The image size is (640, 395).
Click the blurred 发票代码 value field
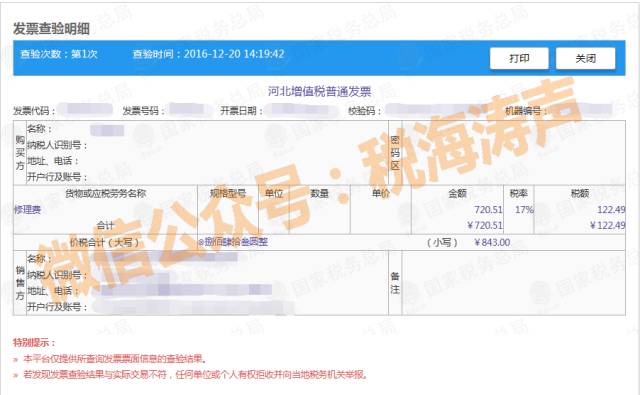pyautogui.click(x=84, y=110)
